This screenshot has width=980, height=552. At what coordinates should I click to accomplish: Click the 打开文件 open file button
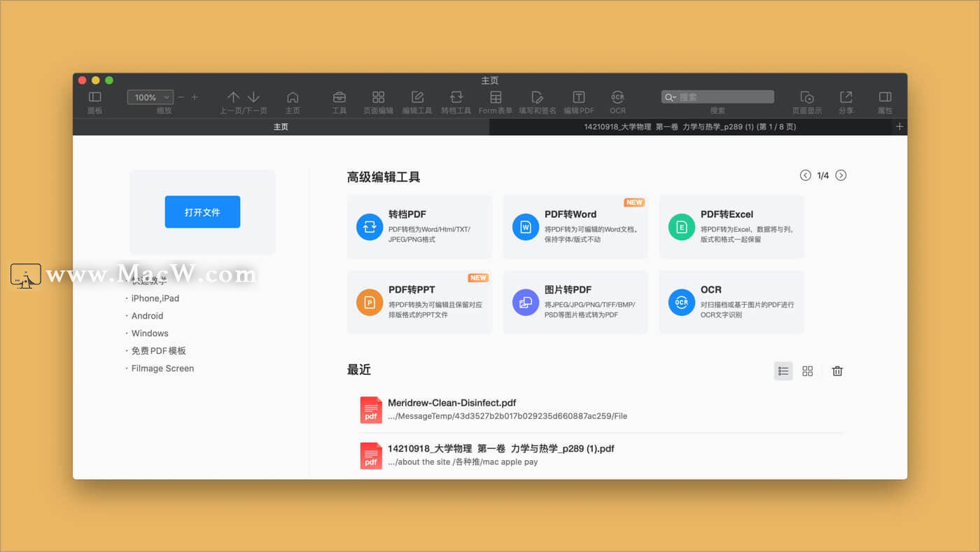[x=202, y=212]
